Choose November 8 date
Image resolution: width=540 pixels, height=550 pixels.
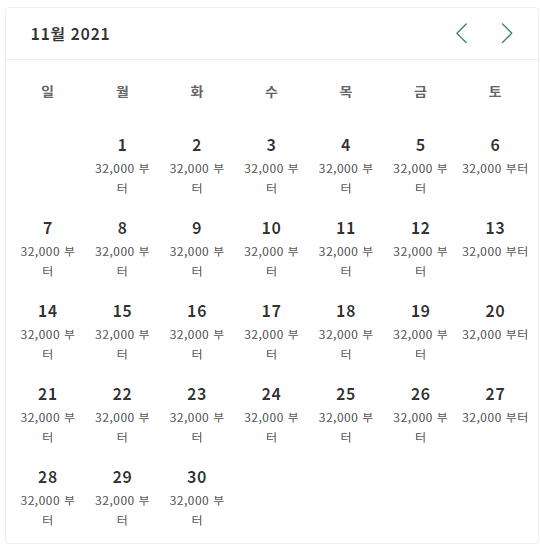coord(122,249)
